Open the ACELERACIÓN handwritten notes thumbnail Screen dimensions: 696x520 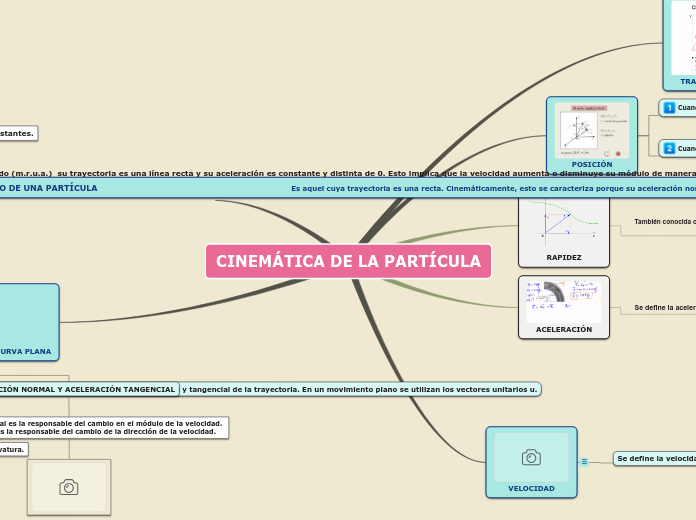[563, 300]
